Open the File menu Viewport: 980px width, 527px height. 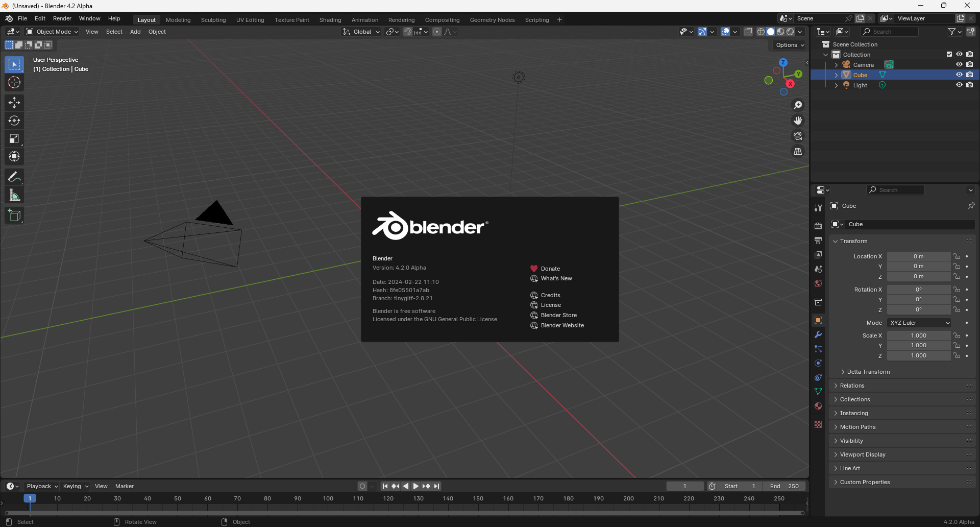tap(22, 18)
